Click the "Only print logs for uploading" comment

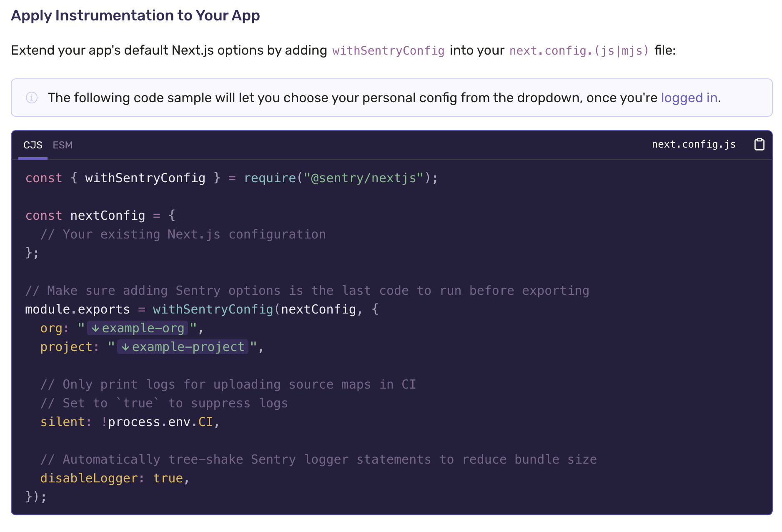[228, 384]
